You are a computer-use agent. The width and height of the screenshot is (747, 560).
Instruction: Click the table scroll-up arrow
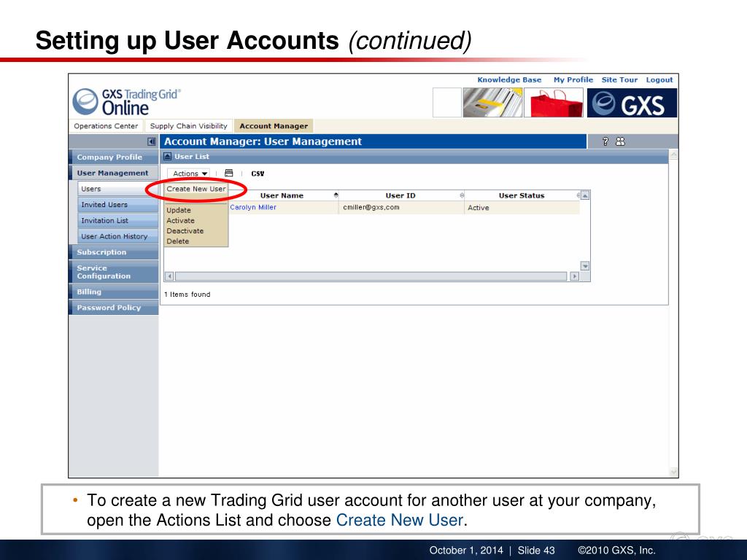pyautogui.click(x=585, y=195)
